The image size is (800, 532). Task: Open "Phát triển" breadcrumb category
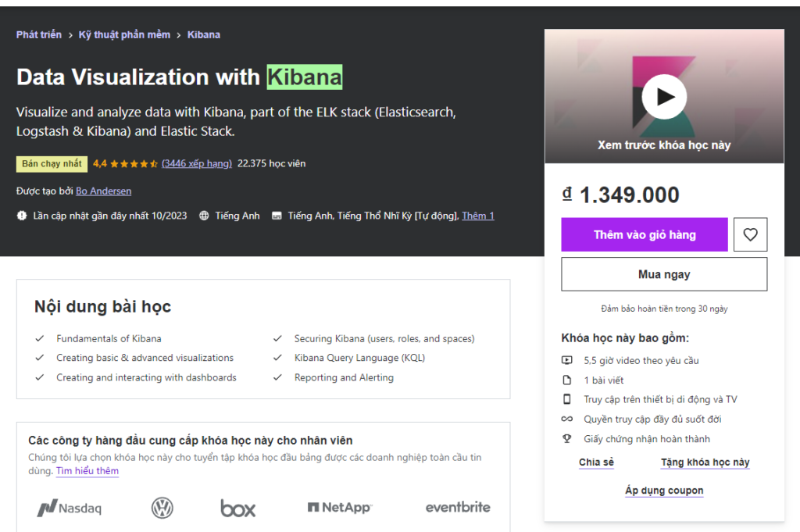point(38,35)
